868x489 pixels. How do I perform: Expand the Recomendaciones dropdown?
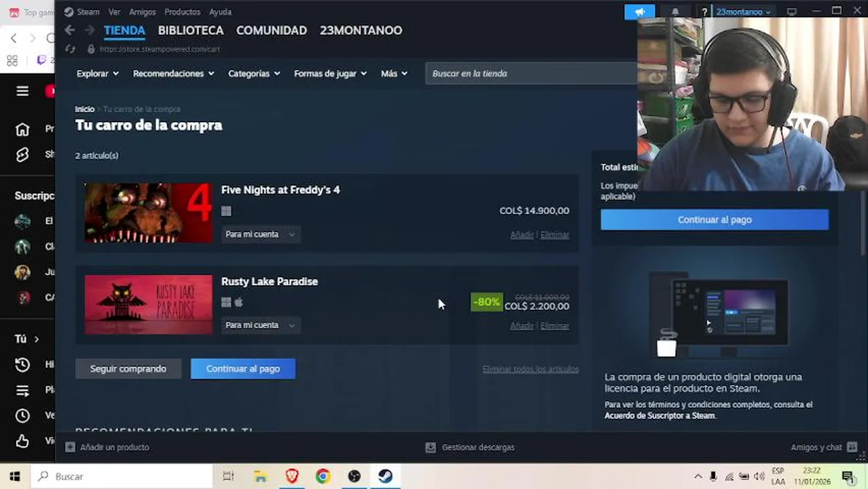click(173, 73)
